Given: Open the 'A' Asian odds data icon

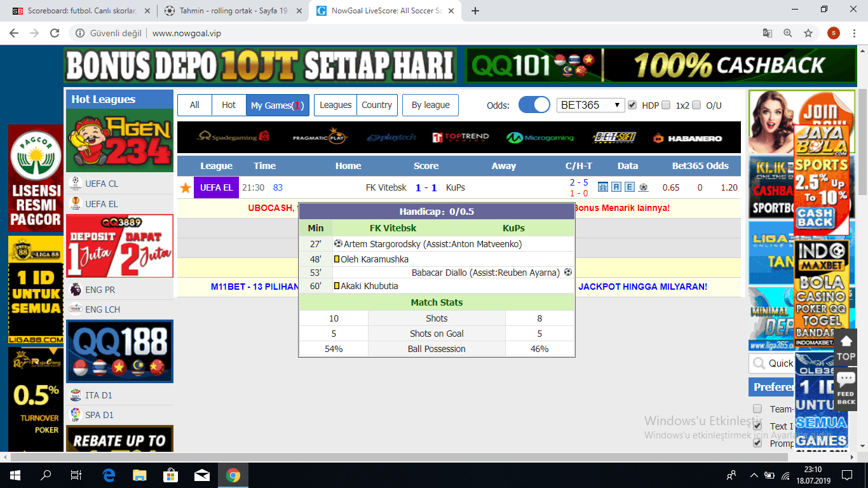Looking at the screenshot, I should pos(616,187).
